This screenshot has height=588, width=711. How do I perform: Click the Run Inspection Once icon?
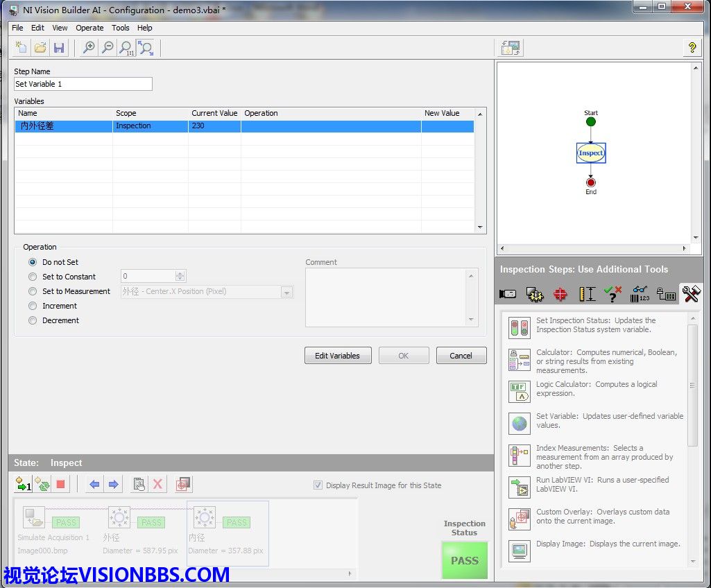23,485
